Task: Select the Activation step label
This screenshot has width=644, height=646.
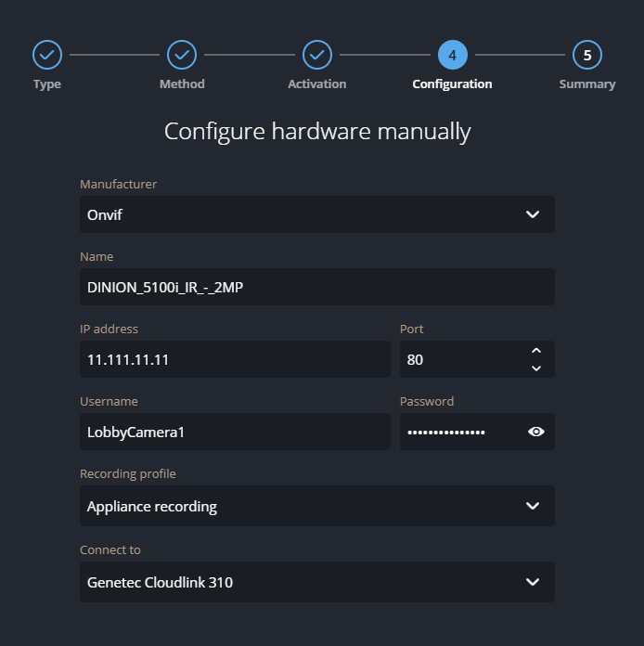Action: [316, 84]
